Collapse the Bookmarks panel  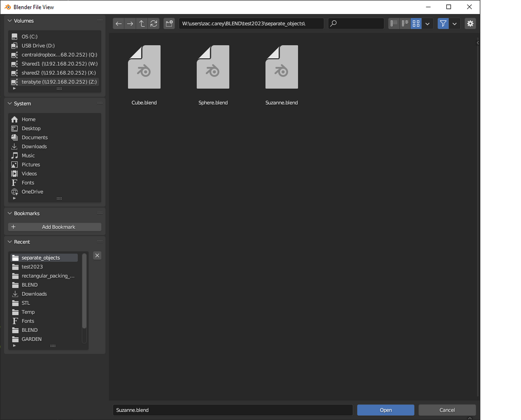pyautogui.click(x=10, y=213)
